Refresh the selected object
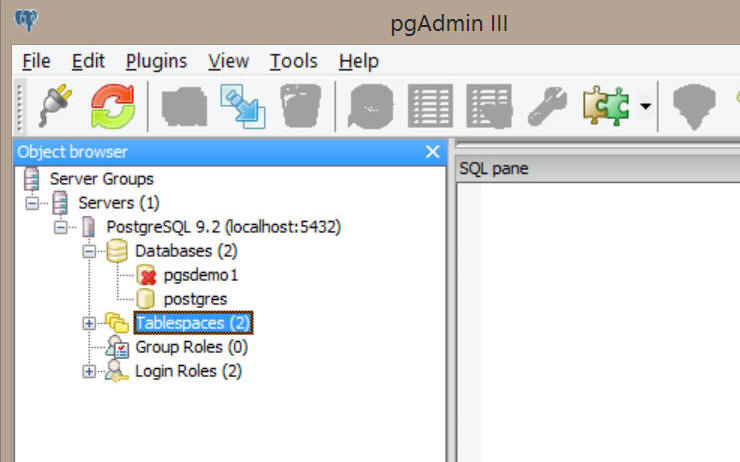Image resolution: width=740 pixels, height=462 pixels. [x=113, y=106]
